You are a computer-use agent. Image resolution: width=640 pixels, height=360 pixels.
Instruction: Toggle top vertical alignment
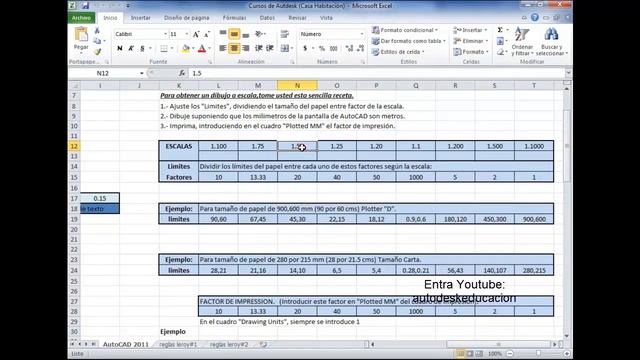coord(223,34)
